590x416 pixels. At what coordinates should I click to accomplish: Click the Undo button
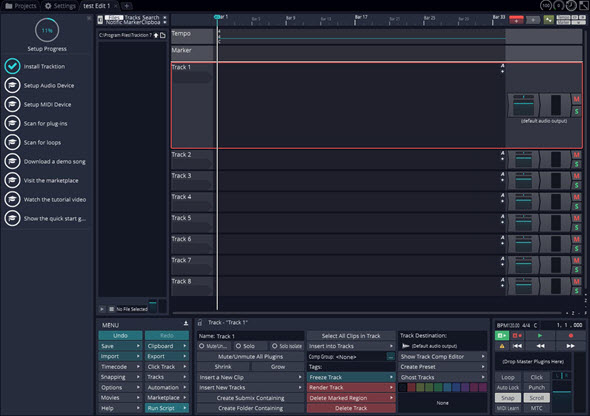pos(120,336)
